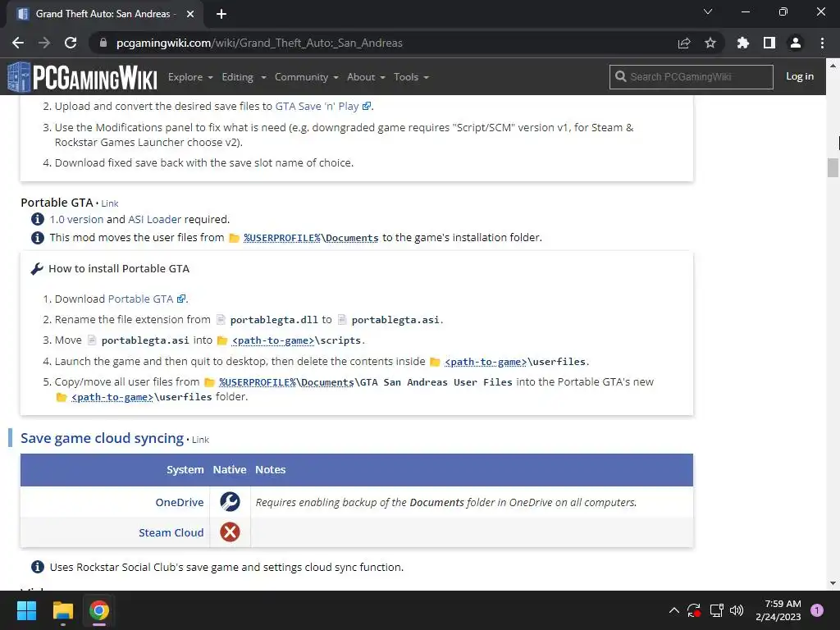Open Chrome's three-dot menu
The image size is (840, 630).
coord(822,43)
